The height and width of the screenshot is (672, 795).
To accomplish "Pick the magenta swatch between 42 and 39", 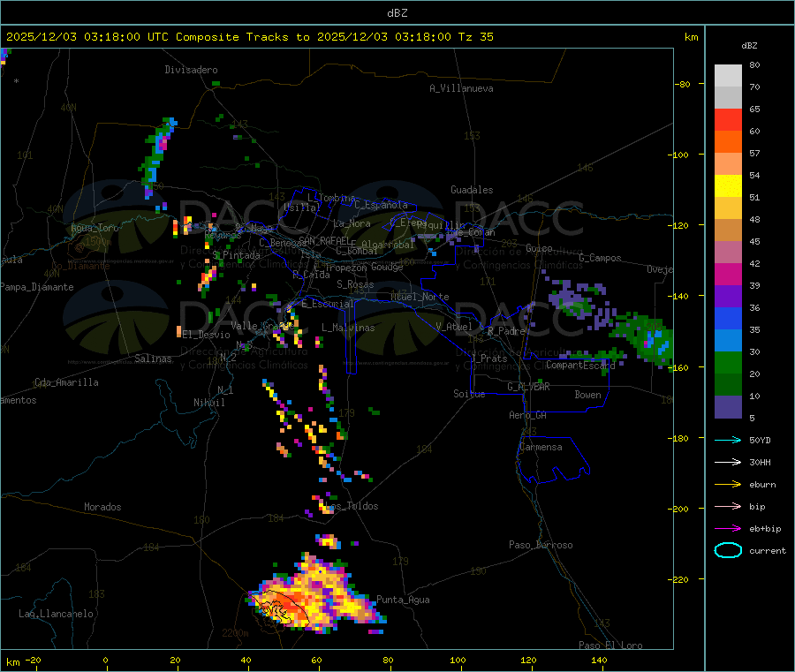I will pos(728,274).
